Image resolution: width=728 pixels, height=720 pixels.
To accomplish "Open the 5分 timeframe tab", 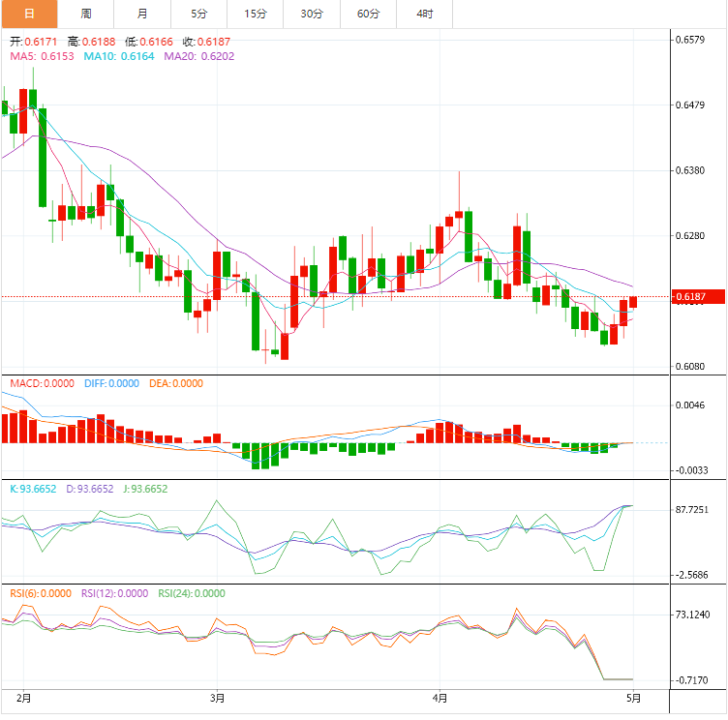I will (199, 14).
